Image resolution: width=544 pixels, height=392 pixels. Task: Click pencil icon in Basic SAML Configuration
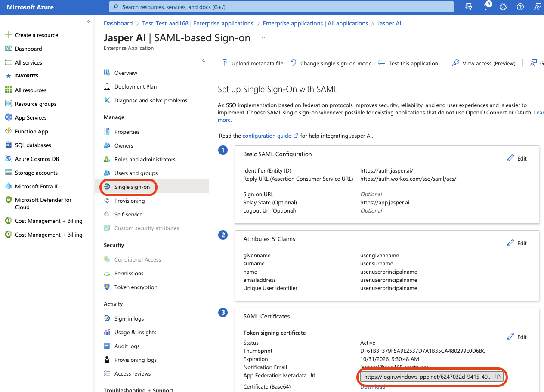pos(510,158)
